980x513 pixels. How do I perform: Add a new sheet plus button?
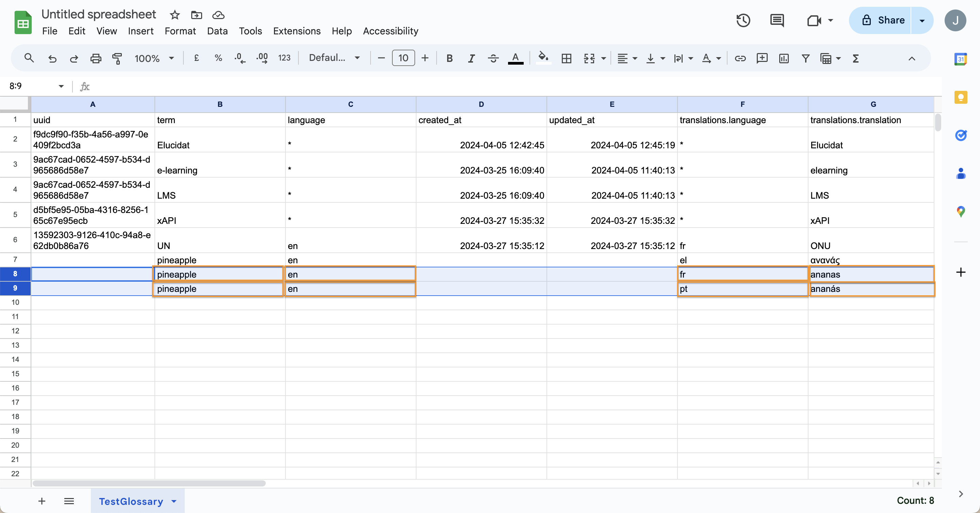point(42,501)
